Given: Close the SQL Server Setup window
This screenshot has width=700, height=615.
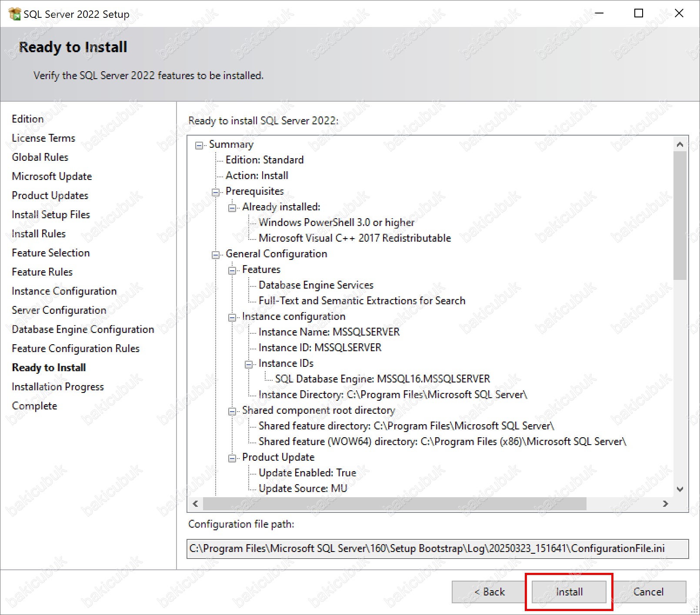Looking at the screenshot, I should pos(679,13).
